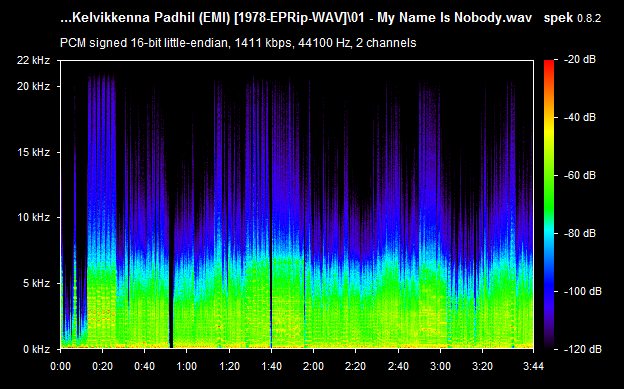Screen dimensions: 624x389
Task: Click the spek 0.8.2 version label
Action: [572, 18]
